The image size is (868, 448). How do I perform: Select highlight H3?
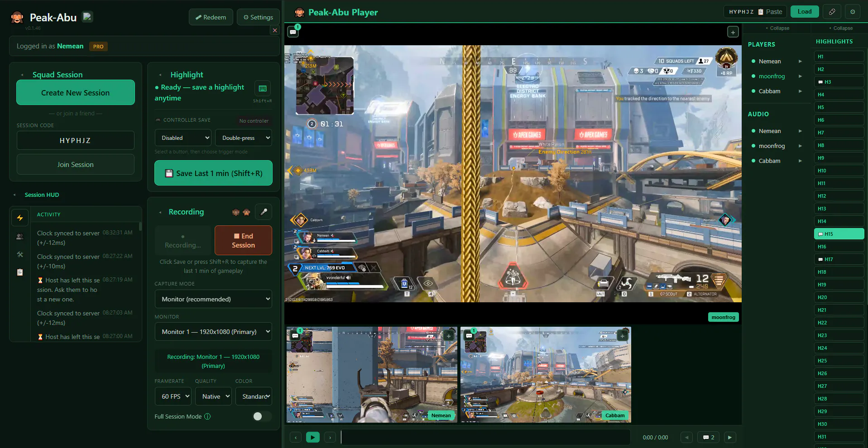click(839, 82)
